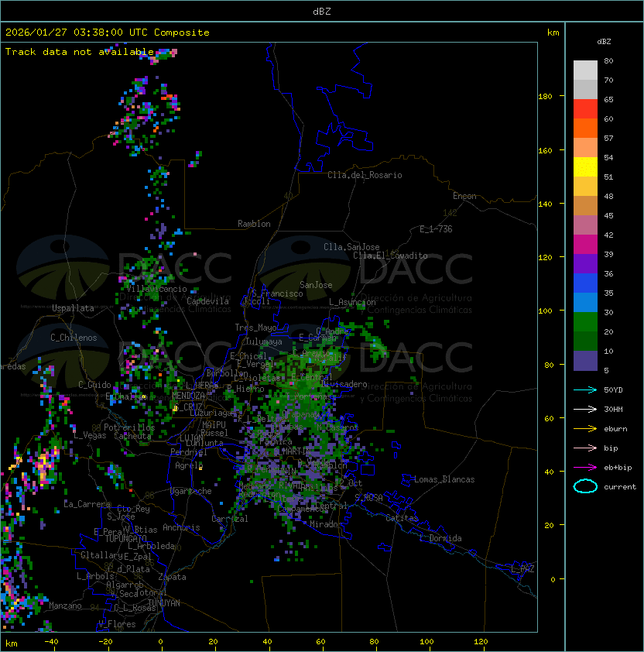Viewport: 644px width, 652px height.
Task: Click the Clla.del_Rosario map label
Action: (x=365, y=175)
